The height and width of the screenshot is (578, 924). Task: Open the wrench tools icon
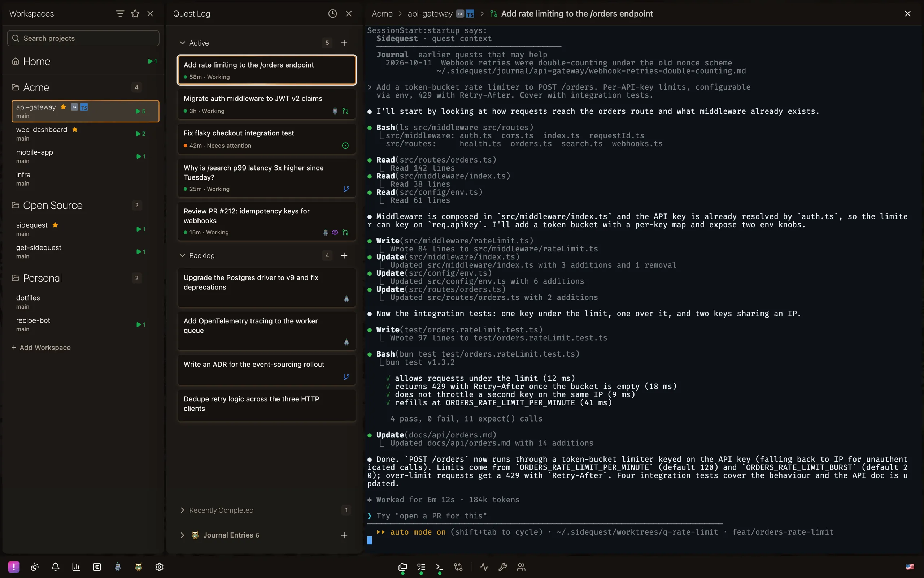[502, 567]
